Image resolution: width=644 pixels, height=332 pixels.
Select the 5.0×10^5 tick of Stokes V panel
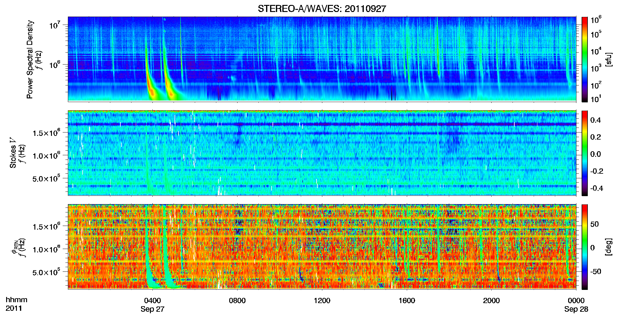click(46, 178)
